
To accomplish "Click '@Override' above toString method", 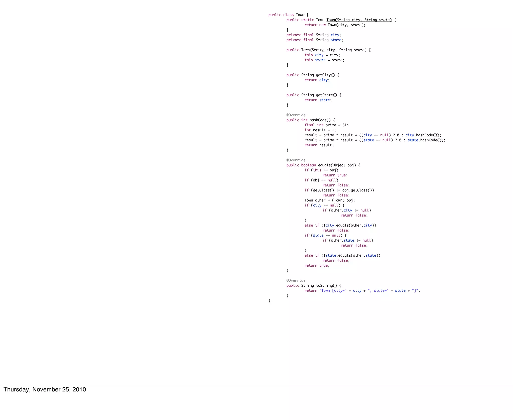I will (x=296, y=281).
